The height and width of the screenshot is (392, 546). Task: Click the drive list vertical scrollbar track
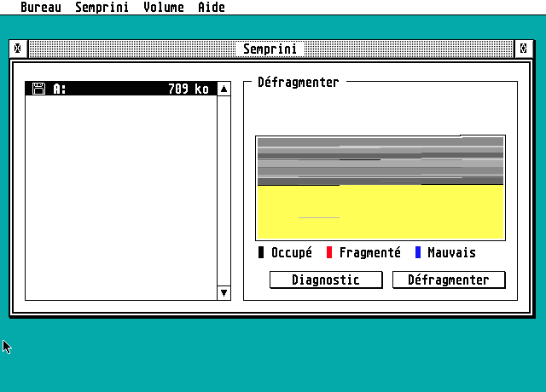[224, 191]
